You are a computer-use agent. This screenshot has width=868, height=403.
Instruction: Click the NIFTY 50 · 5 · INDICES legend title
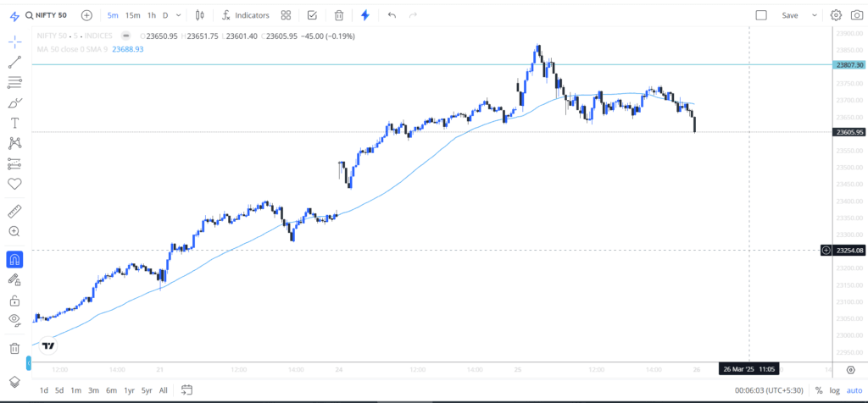point(75,36)
